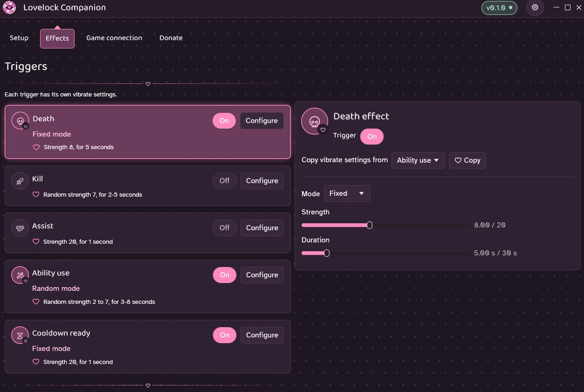Open the Donate tab
Viewport: 584px width, 392px height.
click(x=171, y=38)
